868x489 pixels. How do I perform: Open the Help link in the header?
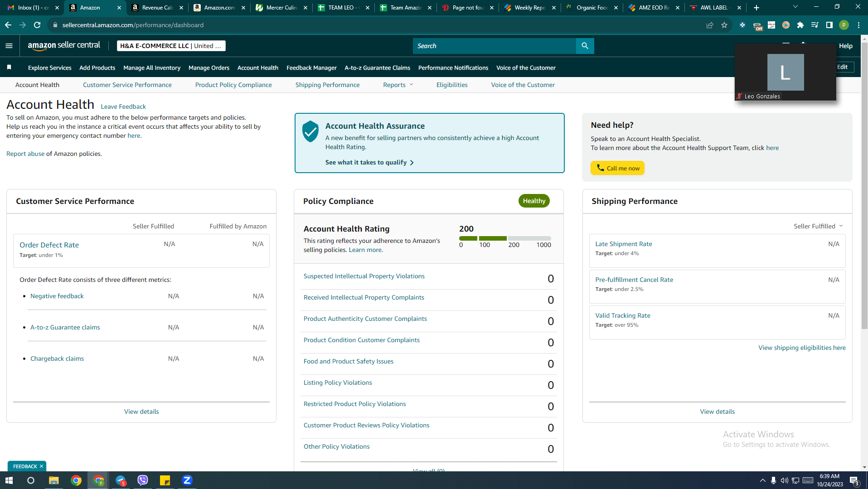pyautogui.click(x=846, y=46)
